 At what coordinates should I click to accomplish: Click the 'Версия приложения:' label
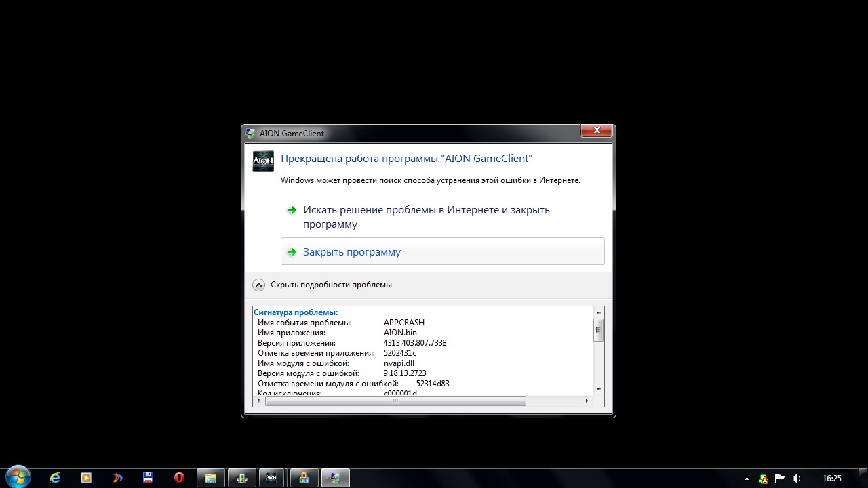(296, 343)
